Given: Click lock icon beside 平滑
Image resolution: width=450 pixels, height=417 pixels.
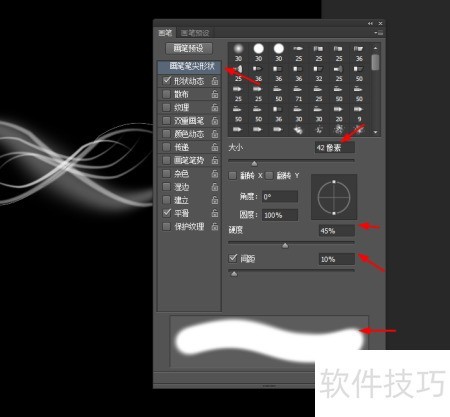Looking at the screenshot, I should pos(215,213).
